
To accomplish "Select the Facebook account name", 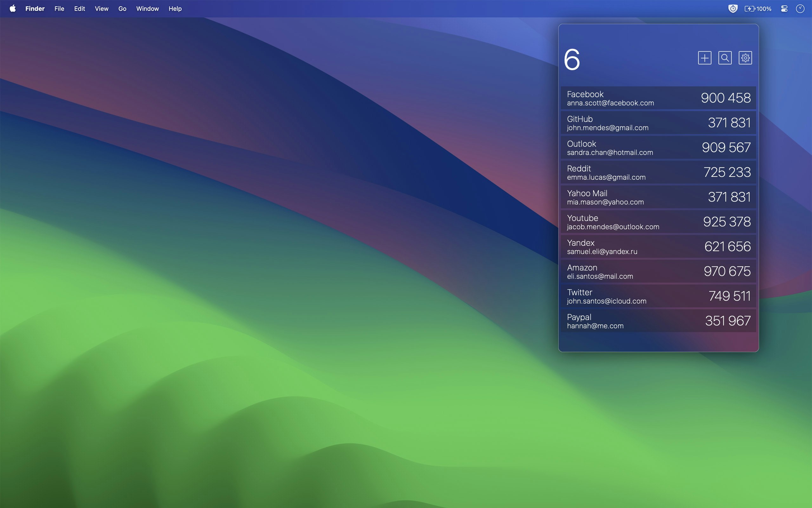I will tap(585, 94).
